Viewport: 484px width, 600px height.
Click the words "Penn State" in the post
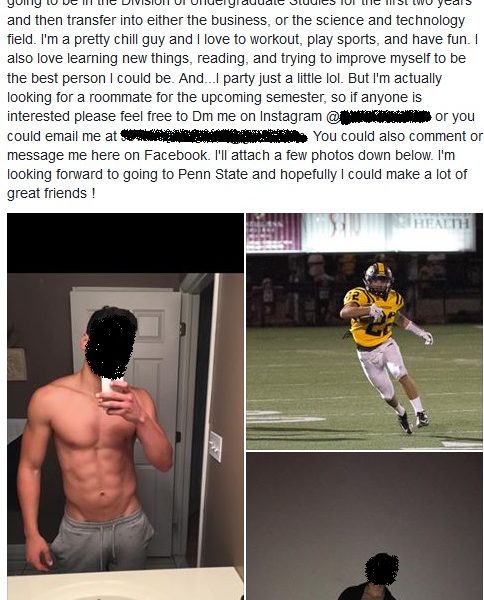tap(213, 174)
